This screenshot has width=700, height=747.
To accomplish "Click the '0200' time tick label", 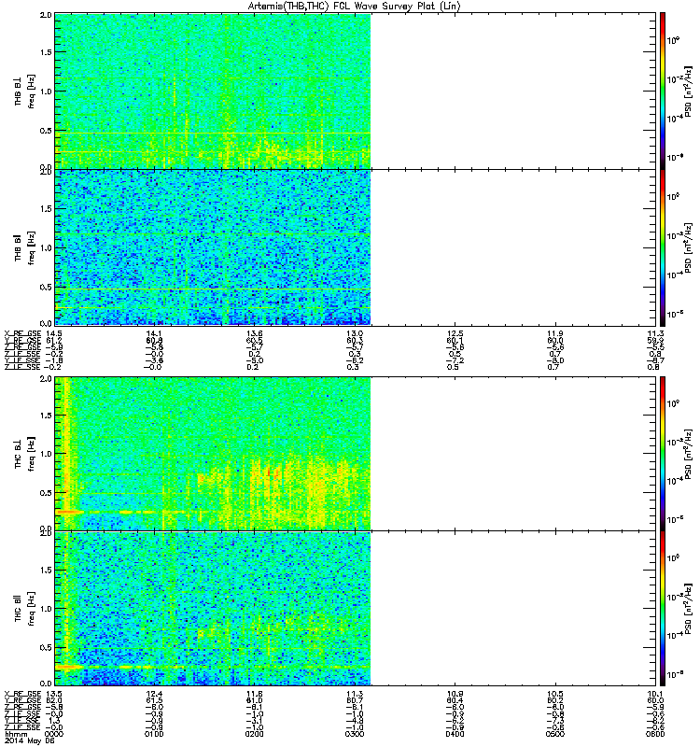I will click(x=254, y=734).
